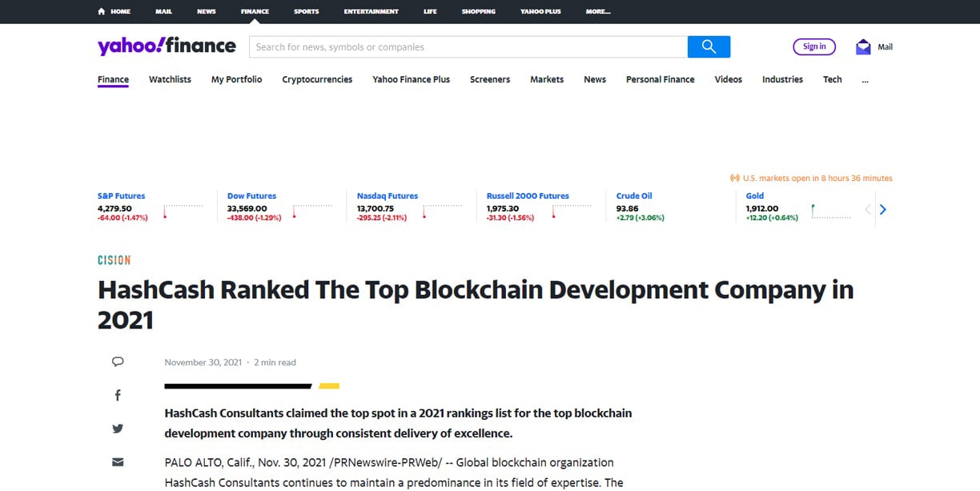Expand the ellipsis for additional nav items

coord(865,79)
